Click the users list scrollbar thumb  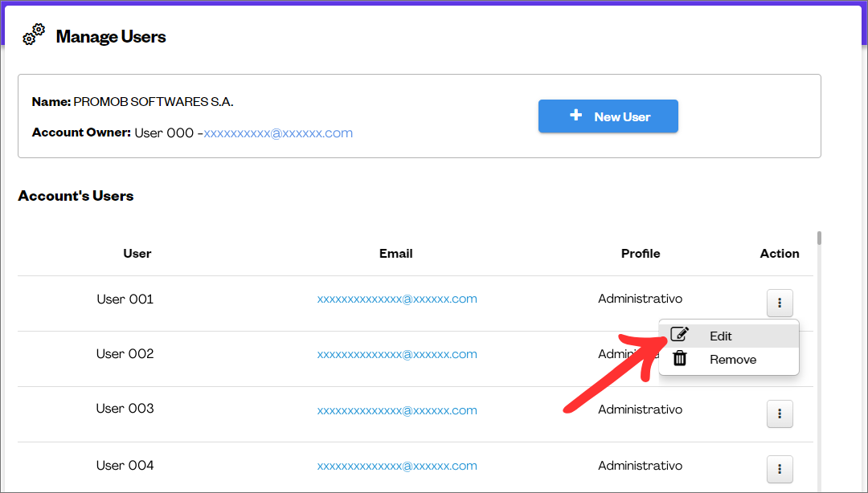pyautogui.click(x=819, y=238)
